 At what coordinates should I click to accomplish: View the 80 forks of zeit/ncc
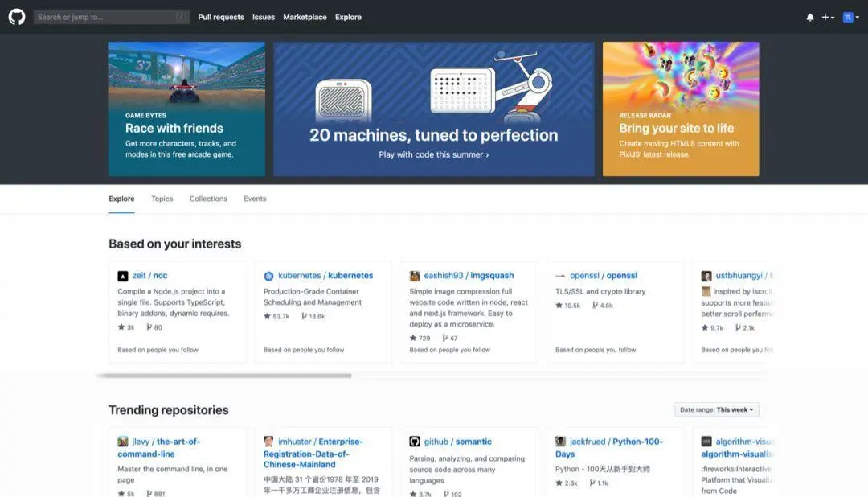154,327
